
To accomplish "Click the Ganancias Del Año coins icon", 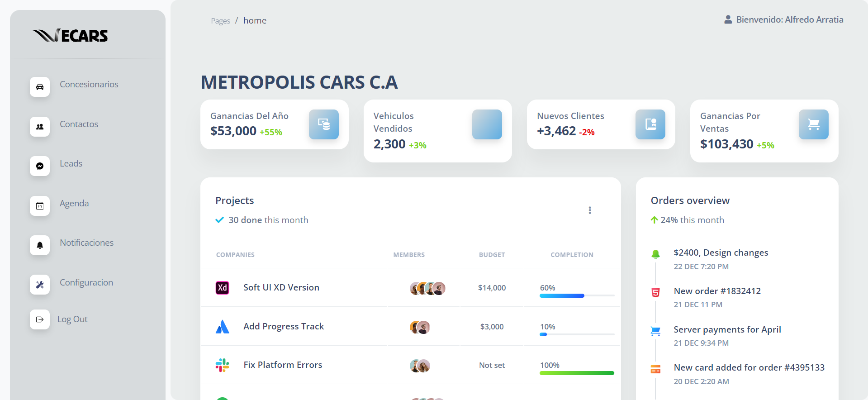I will 324,124.
